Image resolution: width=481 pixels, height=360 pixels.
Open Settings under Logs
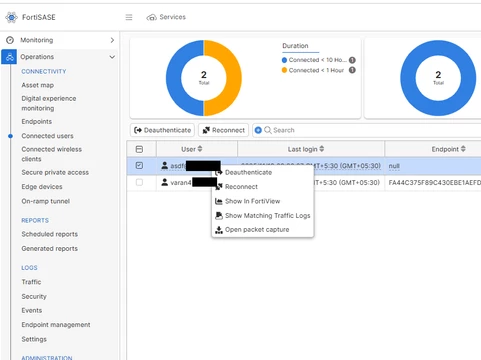click(x=34, y=339)
